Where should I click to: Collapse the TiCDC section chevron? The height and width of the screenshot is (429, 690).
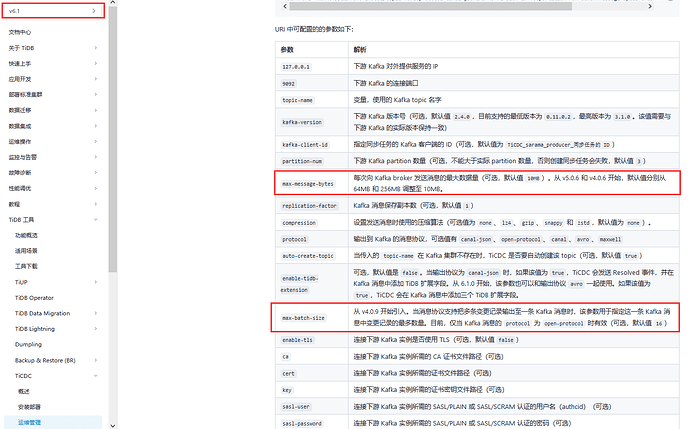95,375
